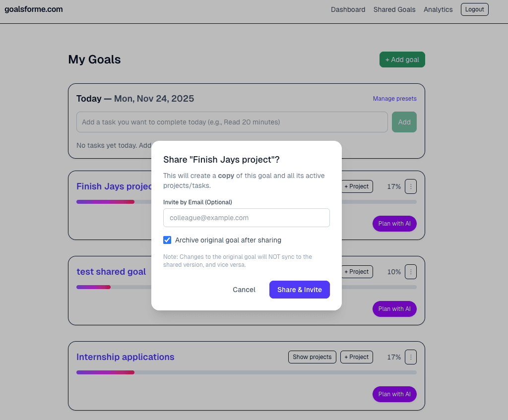Confirm with Share & Invite
The image size is (508, 420).
(300, 290)
